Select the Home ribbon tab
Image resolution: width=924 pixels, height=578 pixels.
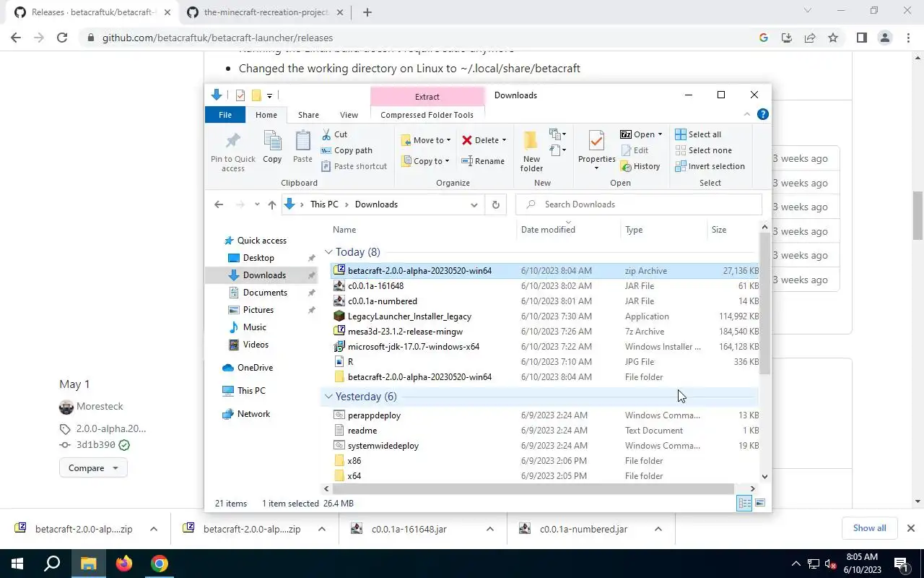pos(266,115)
